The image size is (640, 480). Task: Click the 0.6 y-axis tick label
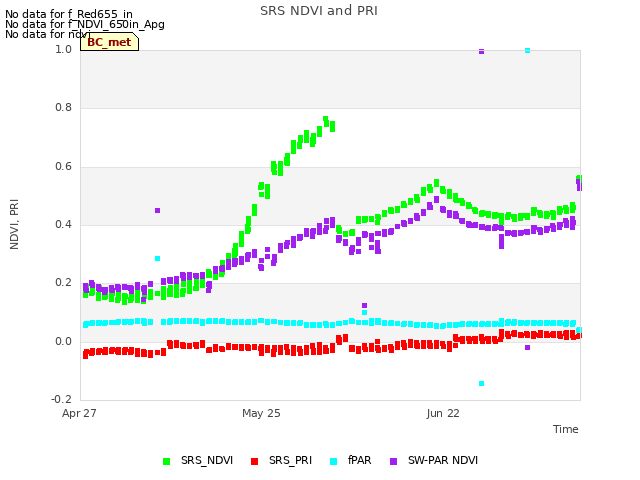[x=63, y=166]
